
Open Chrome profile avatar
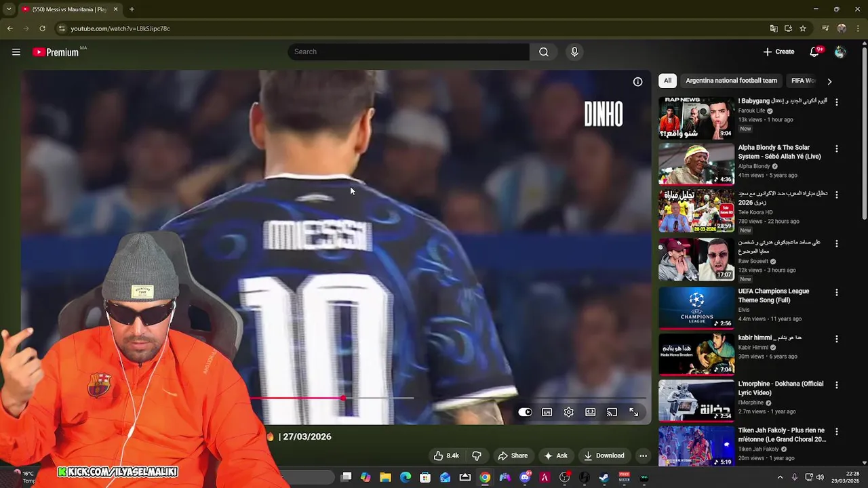[x=842, y=28]
